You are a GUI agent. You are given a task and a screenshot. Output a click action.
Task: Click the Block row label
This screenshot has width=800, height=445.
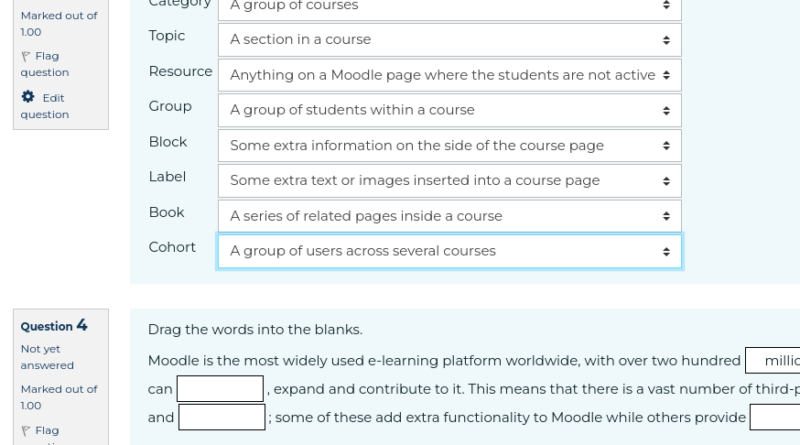coord(168,142)
